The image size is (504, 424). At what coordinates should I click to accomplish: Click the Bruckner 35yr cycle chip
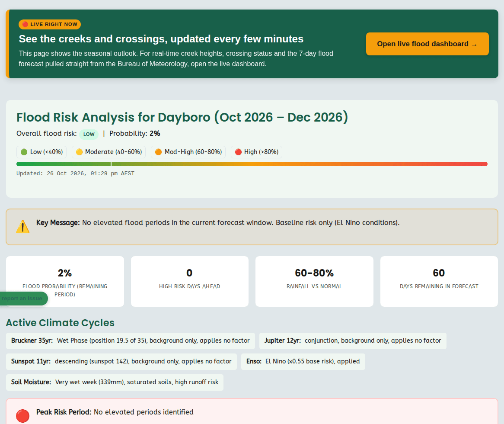pos(131,340)
